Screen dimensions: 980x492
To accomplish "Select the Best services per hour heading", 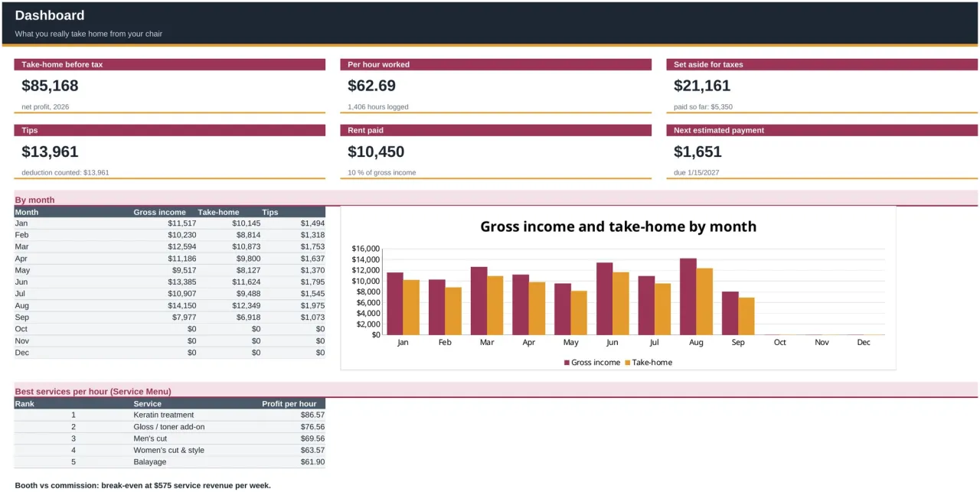I will pos(93,392).
